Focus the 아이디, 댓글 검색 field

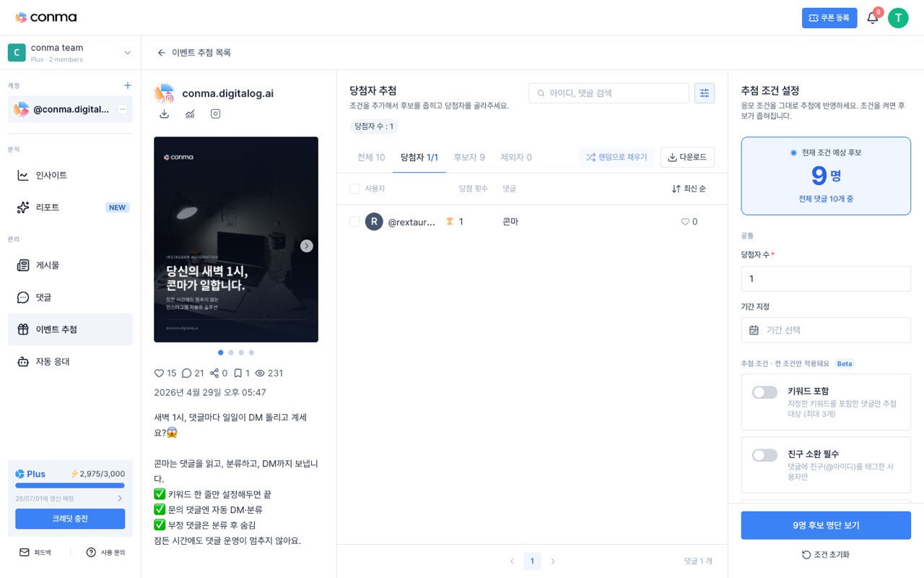pyautogui.click(x=609, y=92)
